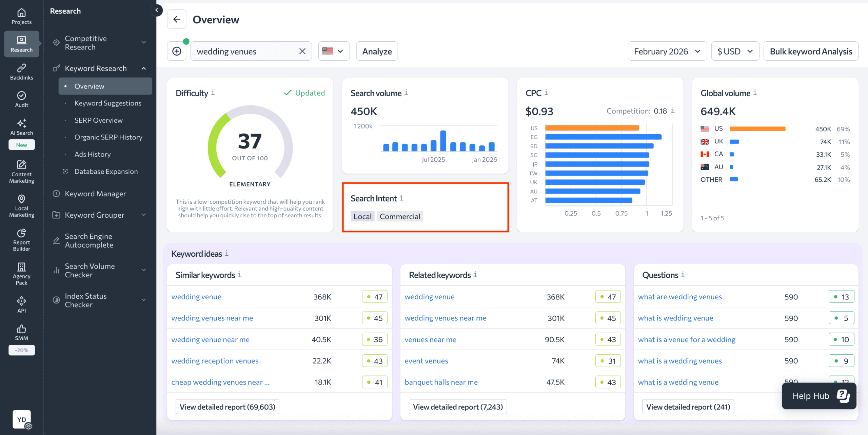Screen dimensions: 868x435
Task: Add another keyword with the plus icon
Action: 177,51
